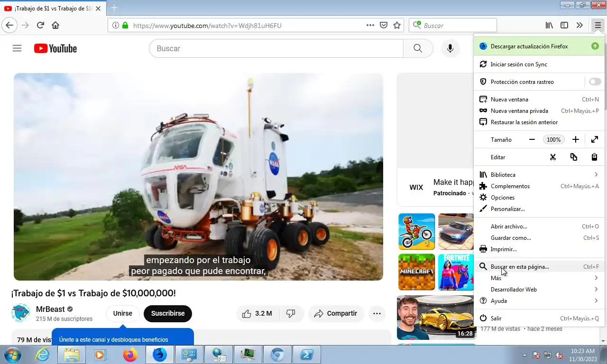Open Nueva ventana
607x364 pixels.
point(539,99)
